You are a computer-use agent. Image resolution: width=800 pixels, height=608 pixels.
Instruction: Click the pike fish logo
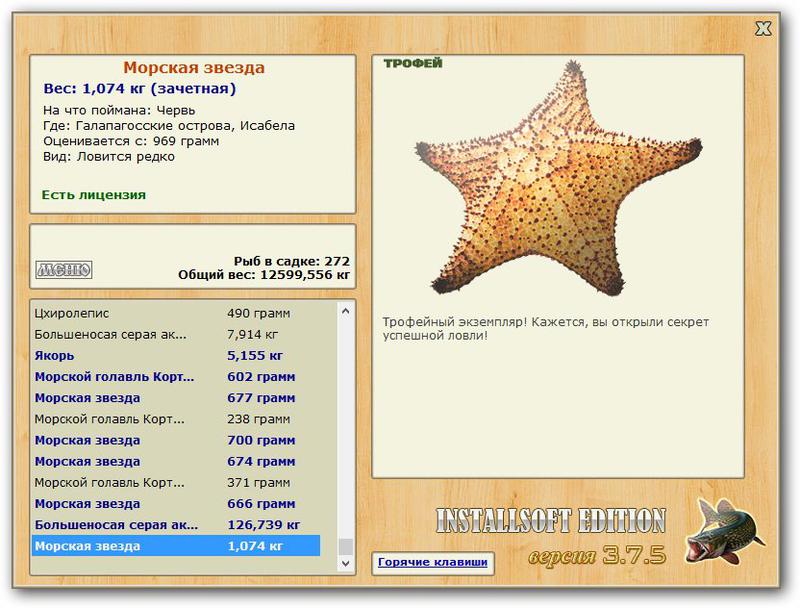724,531
